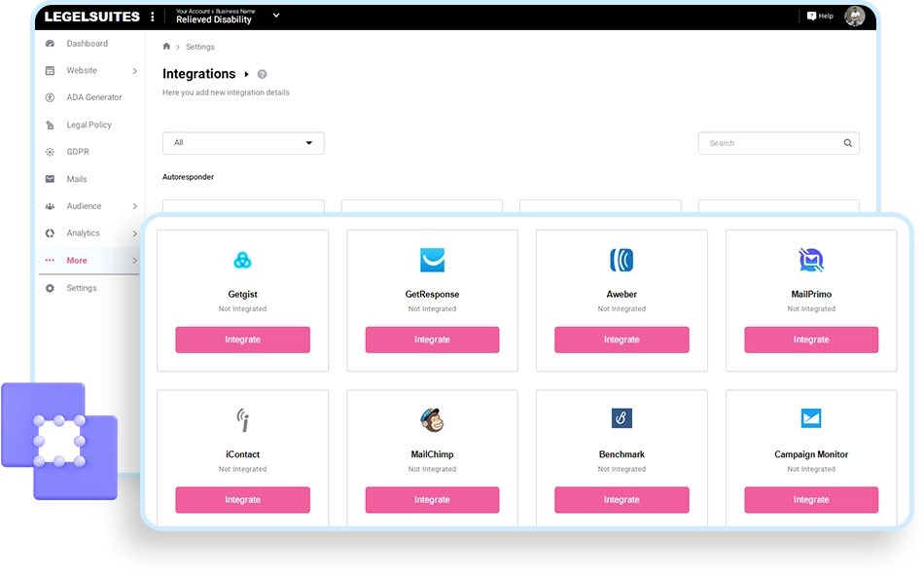Click the Website layout icon in sidebar
Image resolution: width=924 pixels, height=574 pixels.
[50, 71]
